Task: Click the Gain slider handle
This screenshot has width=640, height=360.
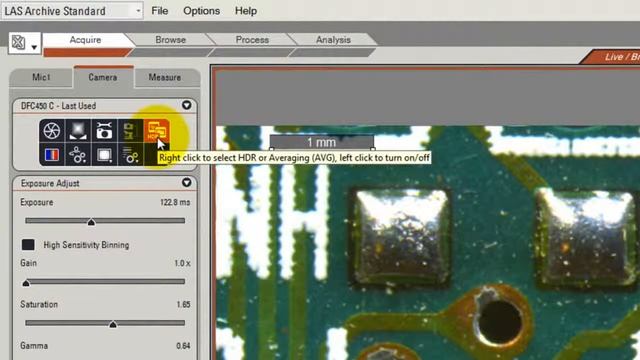Action: pyautogui.click(x=26, y=282)
